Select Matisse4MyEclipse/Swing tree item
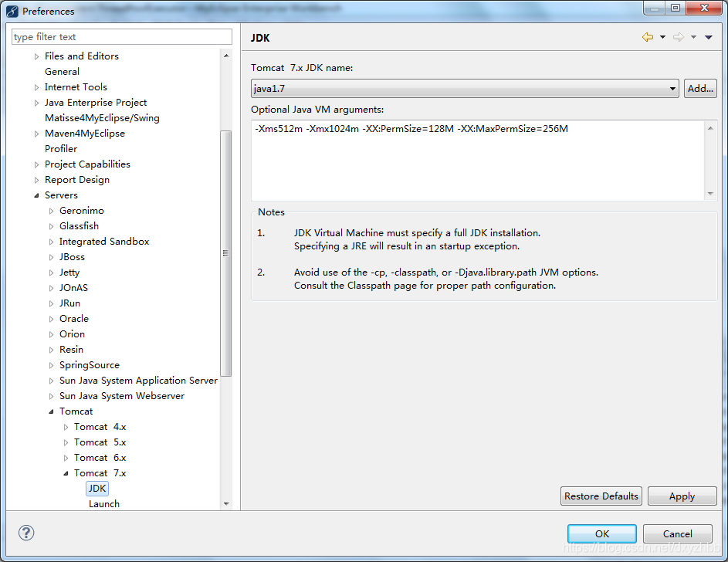728x562 pixels. (102, 118)
